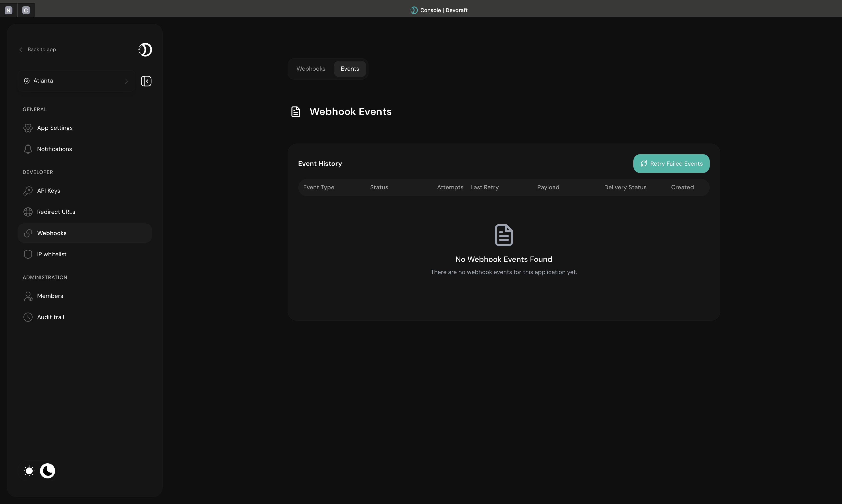Select the Event Type column header
Viewport: 842px width, 504px height.
(x=318, y=187)
